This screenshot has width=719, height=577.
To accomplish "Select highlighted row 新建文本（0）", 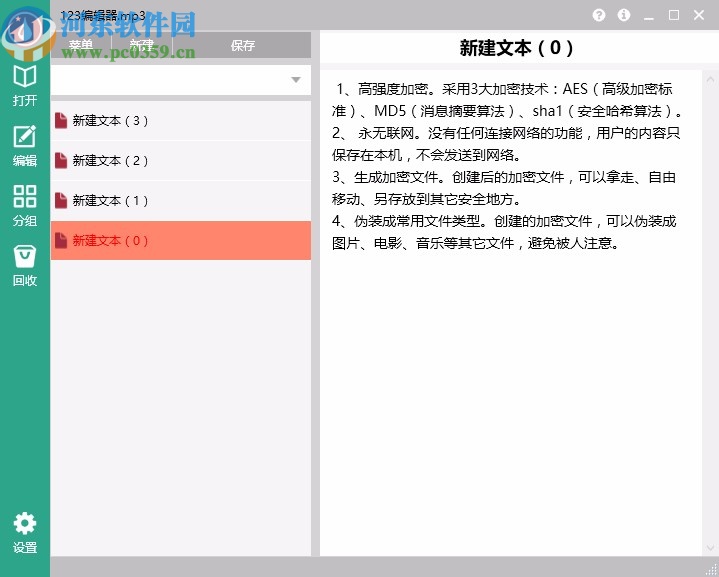I will coord(181,240).
